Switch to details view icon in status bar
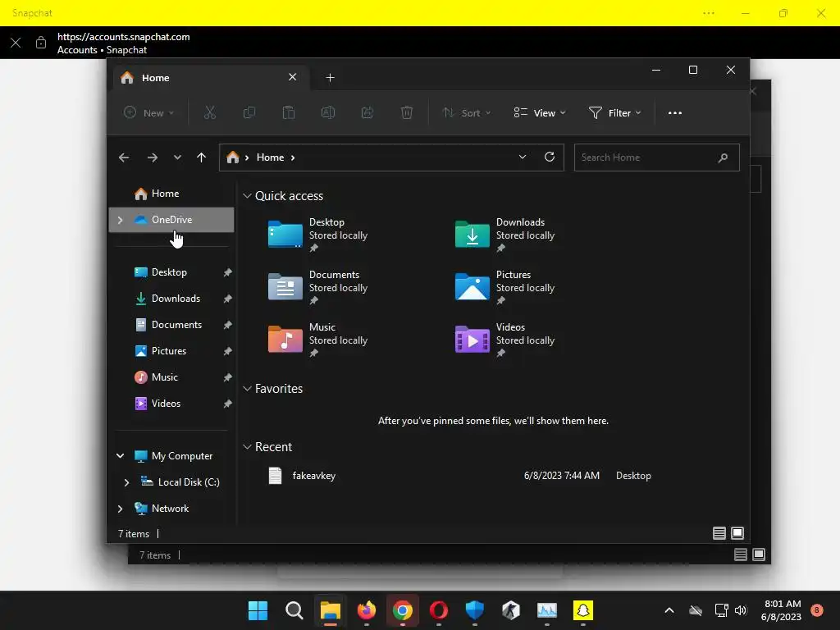840x630 pixels. pyautogui.click(x=719, y=533)
